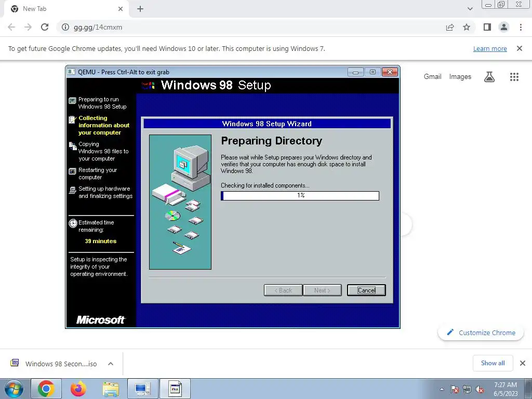Click the Action Center flag icon
The image size is (532, 399).
coord(455,389)
